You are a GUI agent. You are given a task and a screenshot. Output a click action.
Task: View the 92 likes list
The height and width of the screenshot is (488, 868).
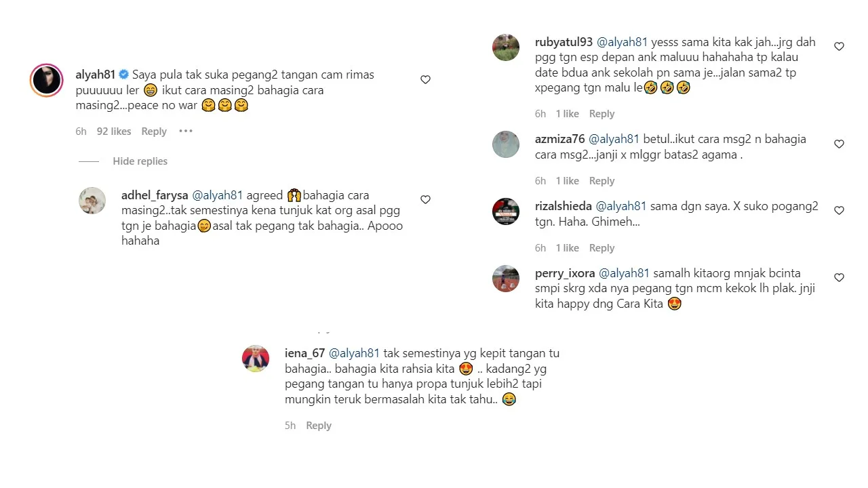(x=114, y=131)
